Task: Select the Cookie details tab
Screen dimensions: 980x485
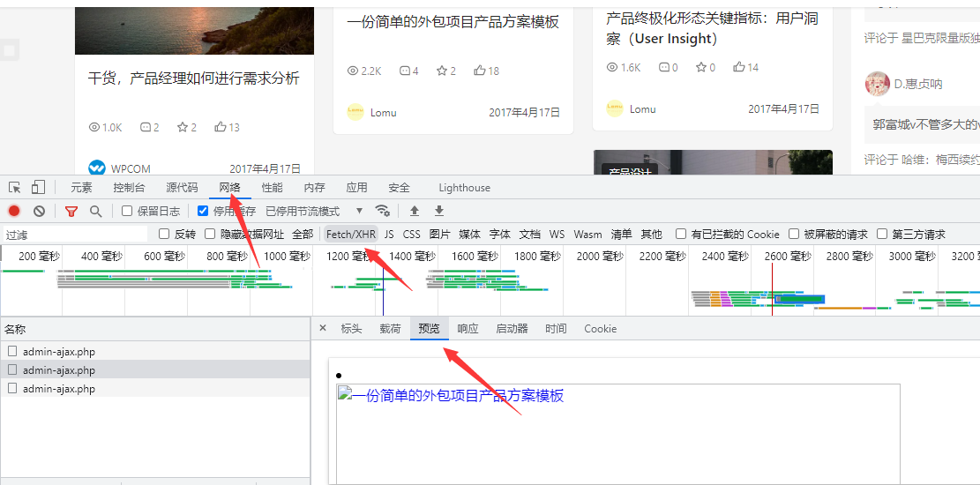Action: pyautogui.click(x=601, y=329)
